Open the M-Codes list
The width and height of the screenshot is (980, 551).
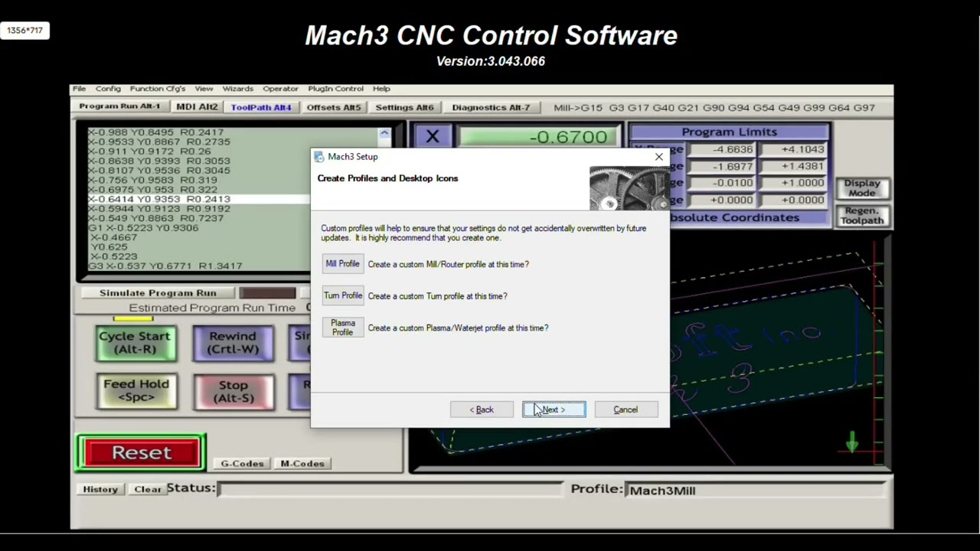coord(302,463)
